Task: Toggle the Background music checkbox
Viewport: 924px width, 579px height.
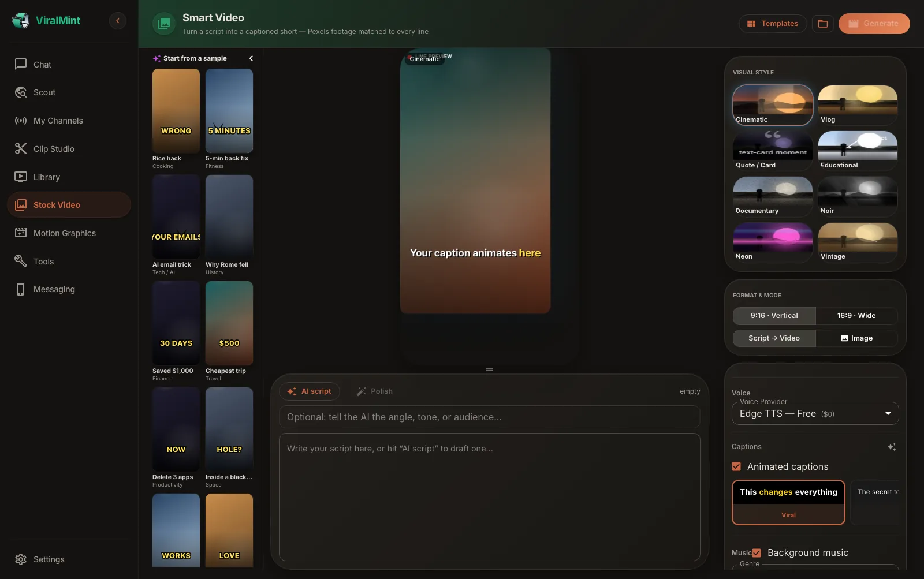Action: pos(757,553)
